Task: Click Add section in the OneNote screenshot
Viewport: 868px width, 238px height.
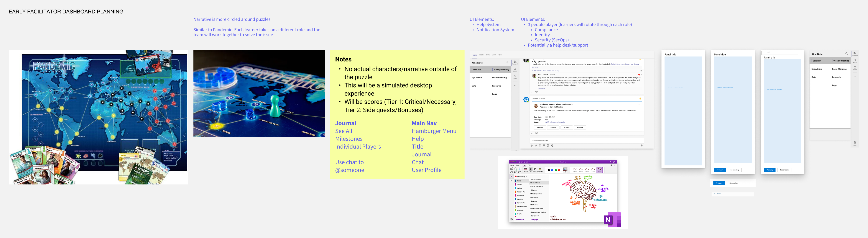Action: 520,220
